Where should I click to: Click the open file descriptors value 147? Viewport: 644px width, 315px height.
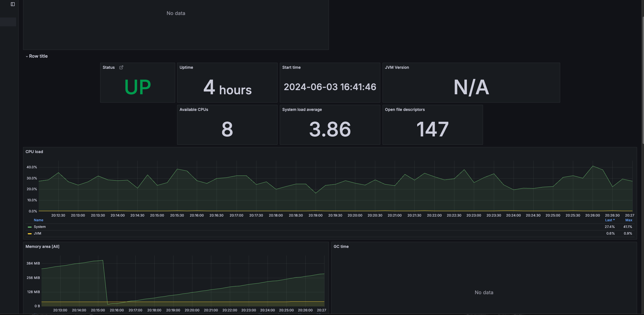[x=432, y=129]
